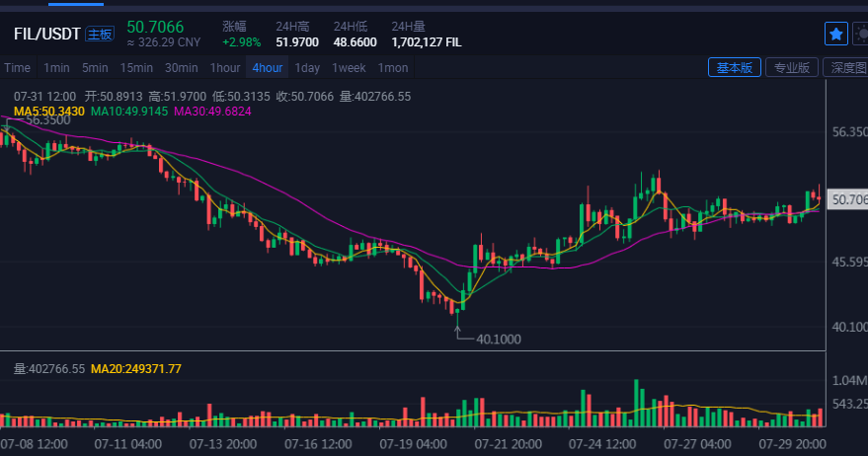Select 1week timeframe

point(349,68)
